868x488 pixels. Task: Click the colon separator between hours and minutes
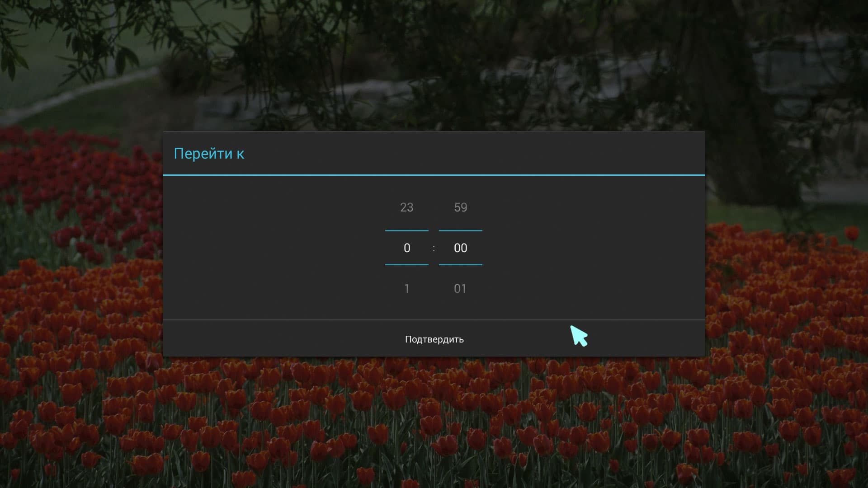point(434,248)
